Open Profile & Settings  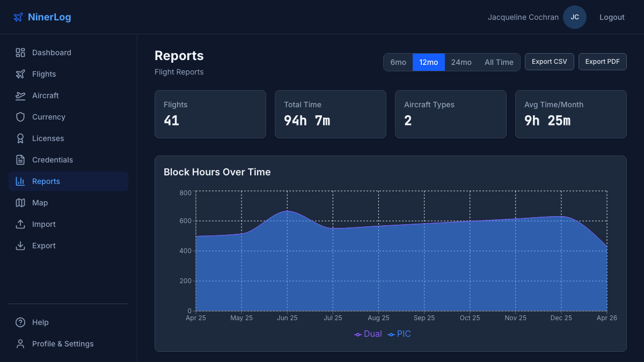click(x=68, y=344)
